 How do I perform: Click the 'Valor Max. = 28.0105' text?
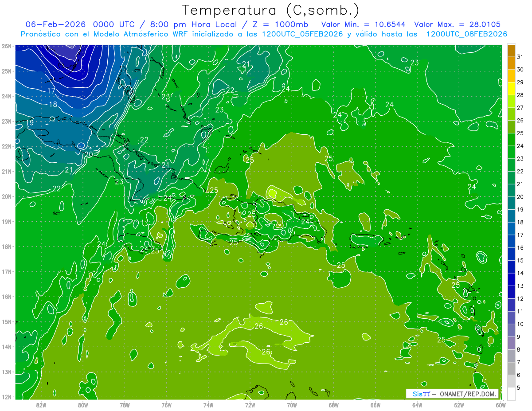(458, 24)
